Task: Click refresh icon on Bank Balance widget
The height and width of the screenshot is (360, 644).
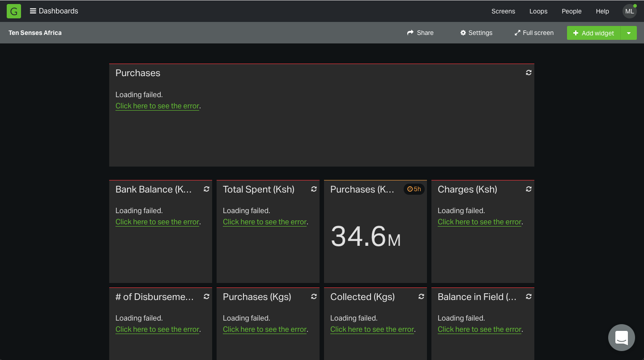Action: 206,189
